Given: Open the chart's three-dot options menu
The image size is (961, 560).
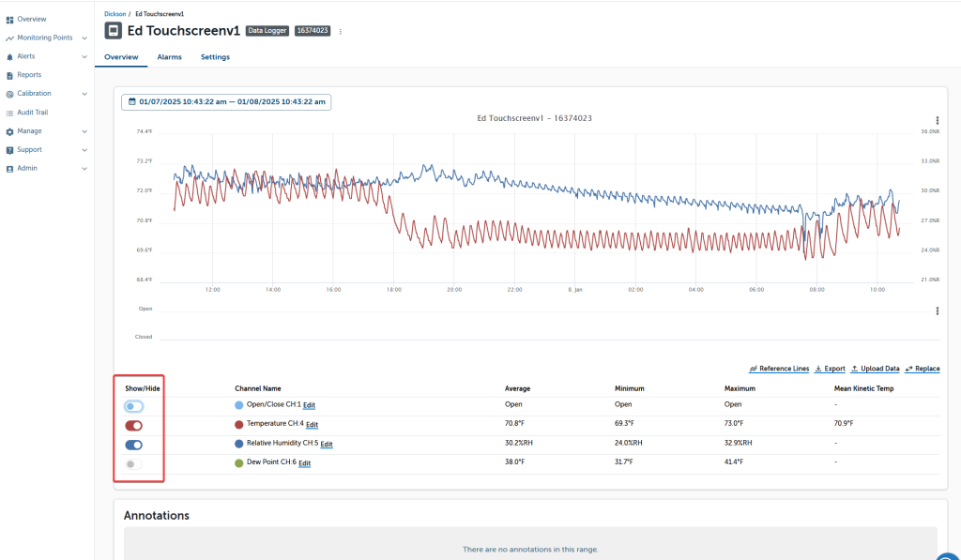Looking at the screenshot, I should click(x=937, y=120).
